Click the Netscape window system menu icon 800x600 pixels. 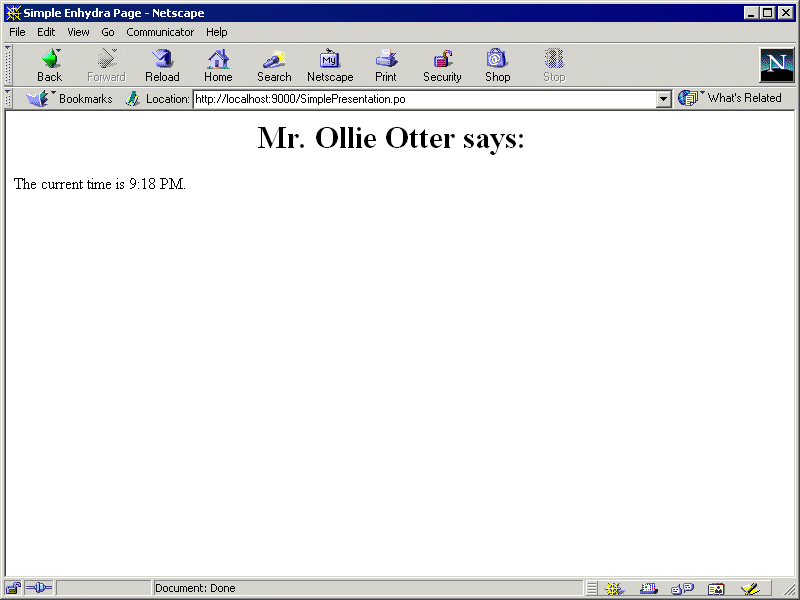[x=13, y=13]
